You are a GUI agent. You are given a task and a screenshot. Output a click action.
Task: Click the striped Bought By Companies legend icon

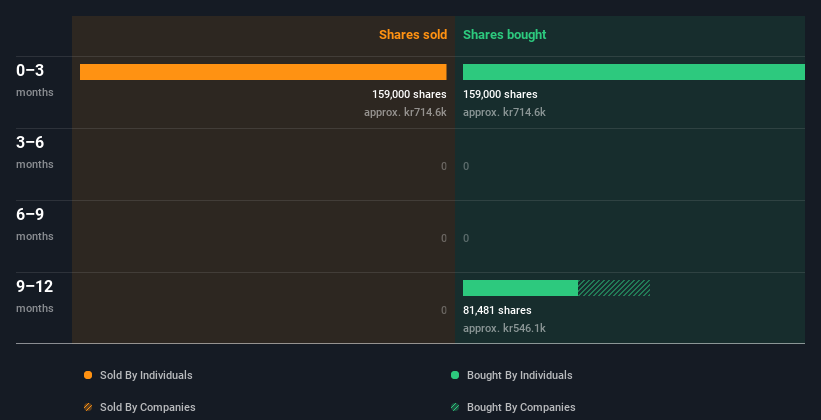tap(455, 407)
